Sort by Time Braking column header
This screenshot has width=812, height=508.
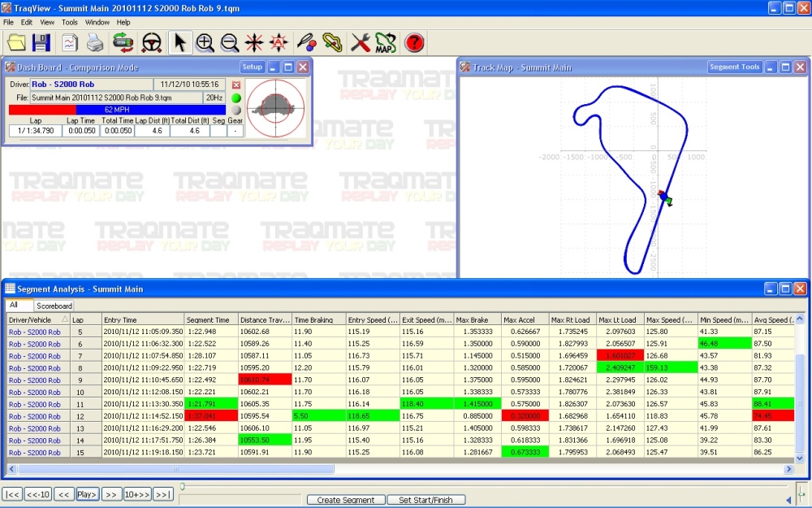(319, 319)
